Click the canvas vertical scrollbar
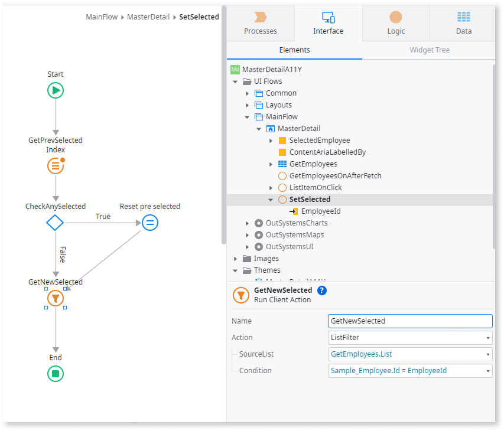Screen dimensions: 504x431 224,125
